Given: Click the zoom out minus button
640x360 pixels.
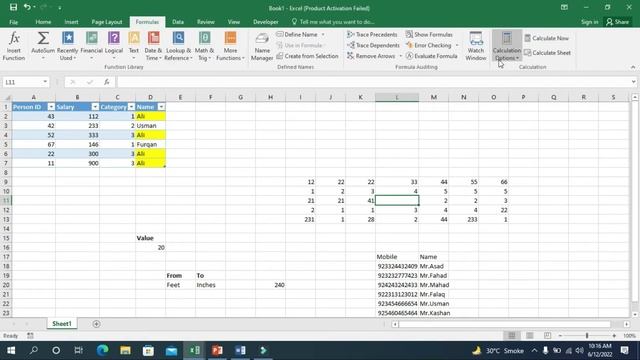Looking at the screenshot, I should point(560,336).
